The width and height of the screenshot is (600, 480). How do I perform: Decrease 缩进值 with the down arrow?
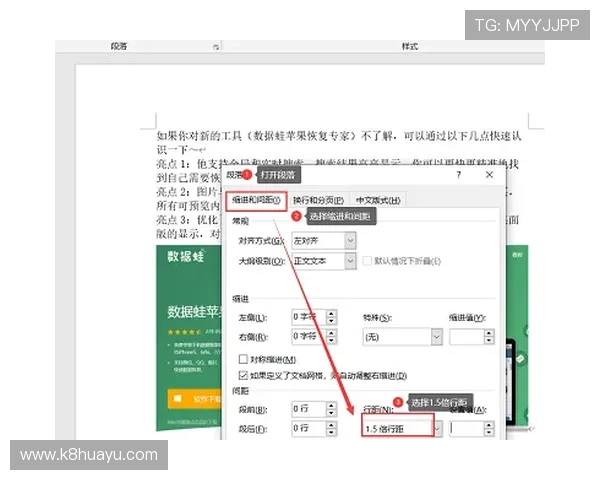489,341
